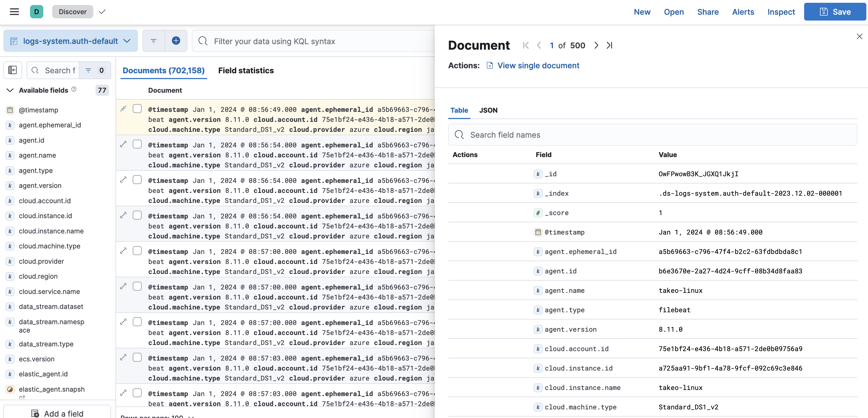The image size is (868, 418).
Task: Click the KQL filter input field
Action: [303, 41]
